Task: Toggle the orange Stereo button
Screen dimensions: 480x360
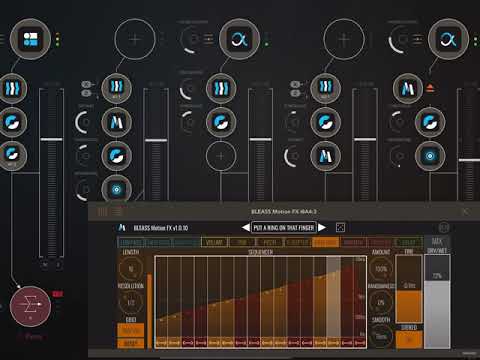Action: [x=409, y=340]
